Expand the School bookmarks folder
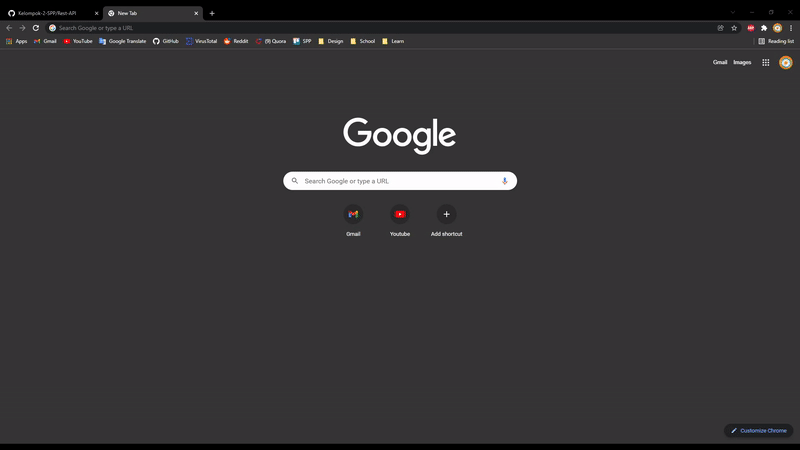Viewport: 800px width, 450px height. click(362, 41)
